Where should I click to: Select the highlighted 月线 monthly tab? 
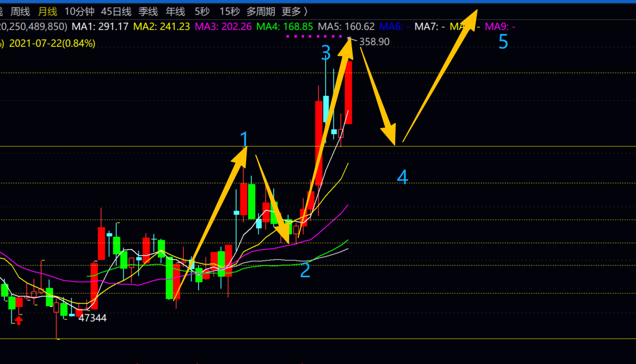click(x=47, y=11)
